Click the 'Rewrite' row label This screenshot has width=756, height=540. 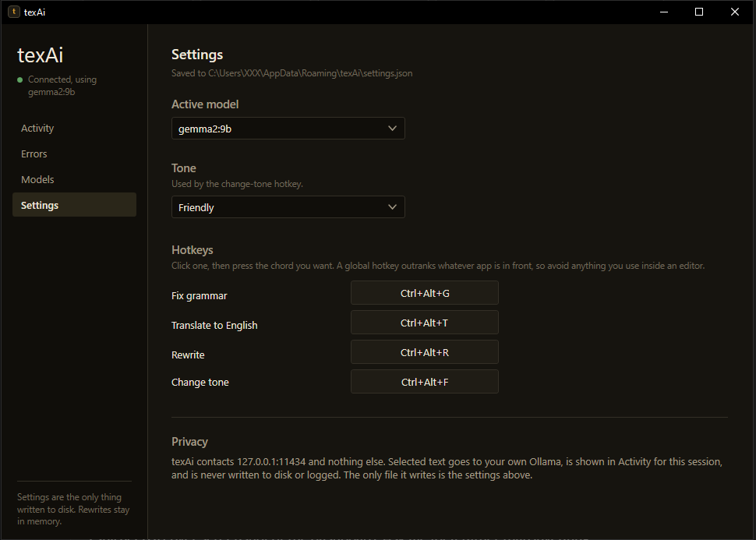(188, 355)
